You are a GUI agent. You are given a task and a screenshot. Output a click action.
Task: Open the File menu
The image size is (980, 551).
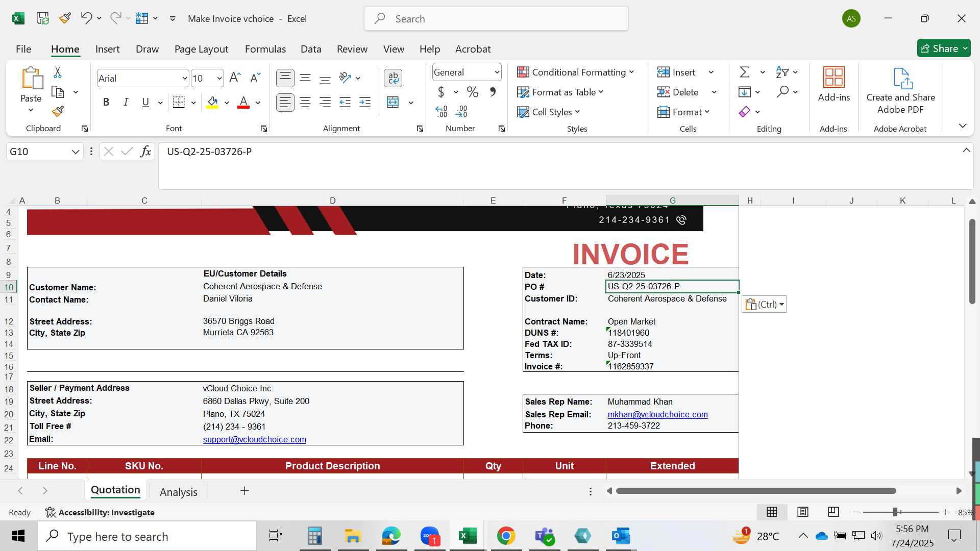[x=23, y=49]
